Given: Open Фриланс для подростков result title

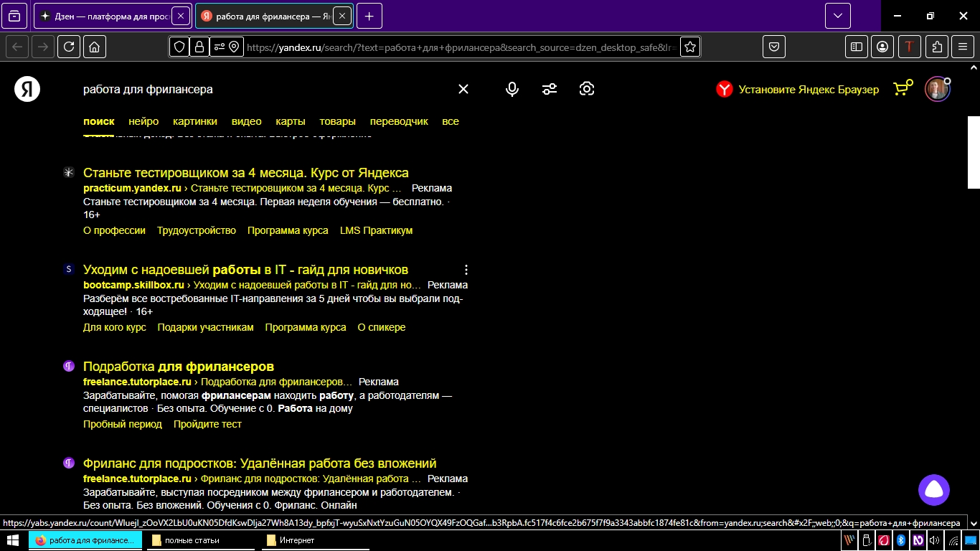Looking at the screenshot, I should click(260, 463).
